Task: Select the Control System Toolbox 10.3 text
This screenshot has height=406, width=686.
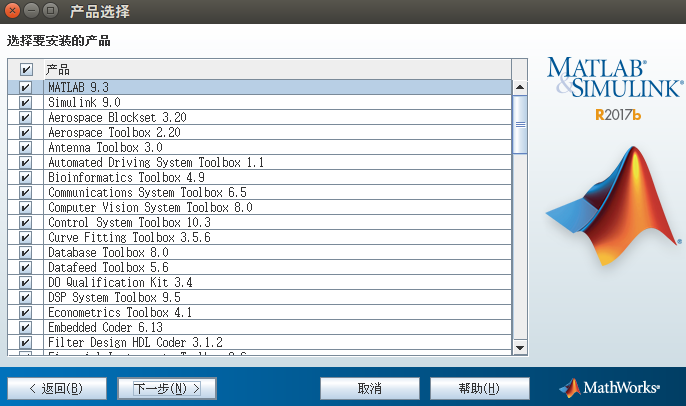Action: (130, 222)
